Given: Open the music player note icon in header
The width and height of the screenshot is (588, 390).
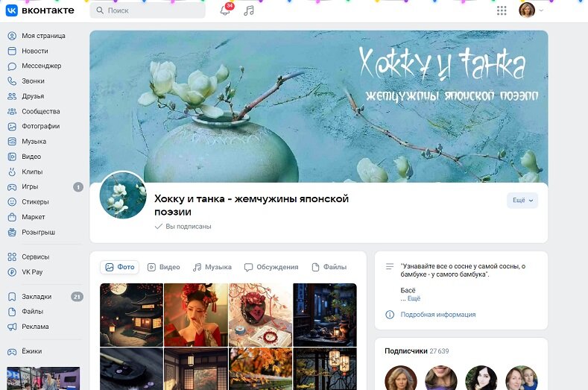Looking at the screenshot, I should tap(249, 10).
